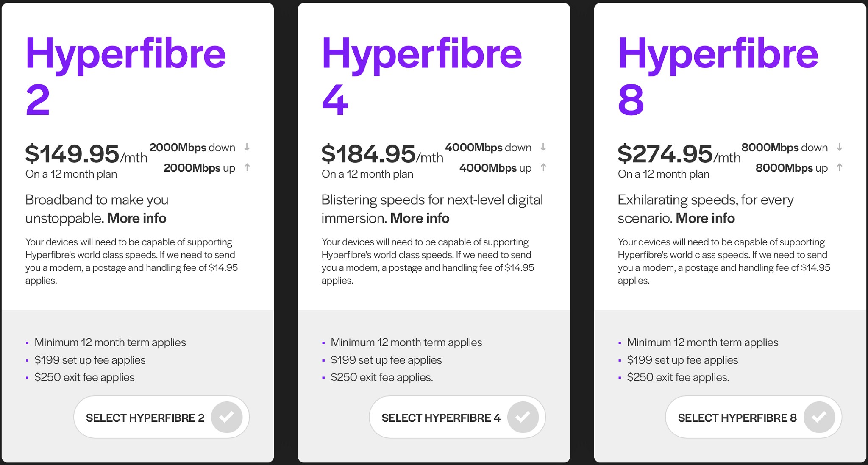
Task: Choose the SELECT HYPERFIBRE 2 button
Action: tap(161, 417)
